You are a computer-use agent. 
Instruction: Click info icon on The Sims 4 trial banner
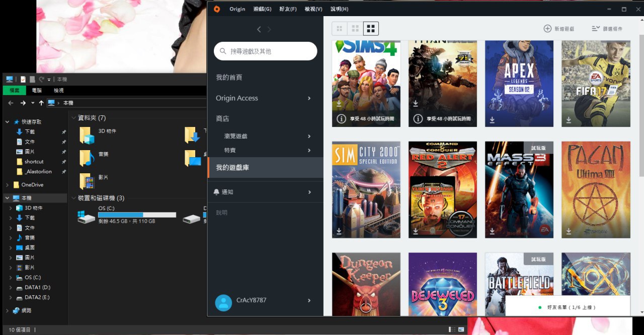(x=341, y=119)
